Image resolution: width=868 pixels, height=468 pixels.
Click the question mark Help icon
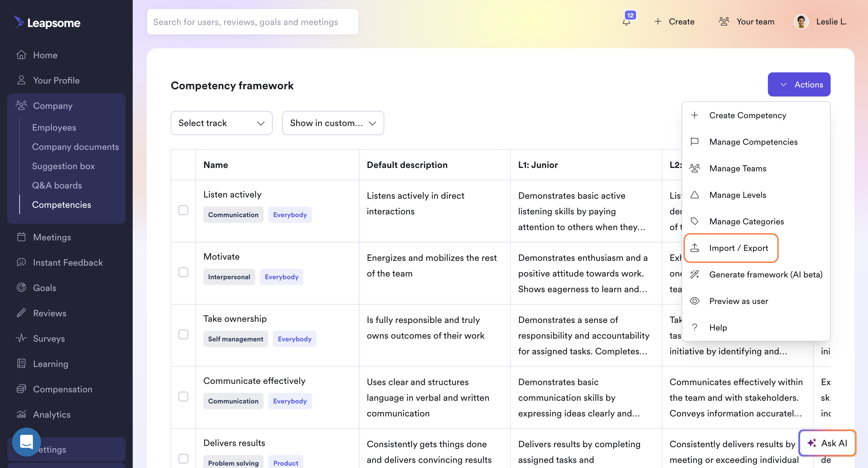[695, 327]
